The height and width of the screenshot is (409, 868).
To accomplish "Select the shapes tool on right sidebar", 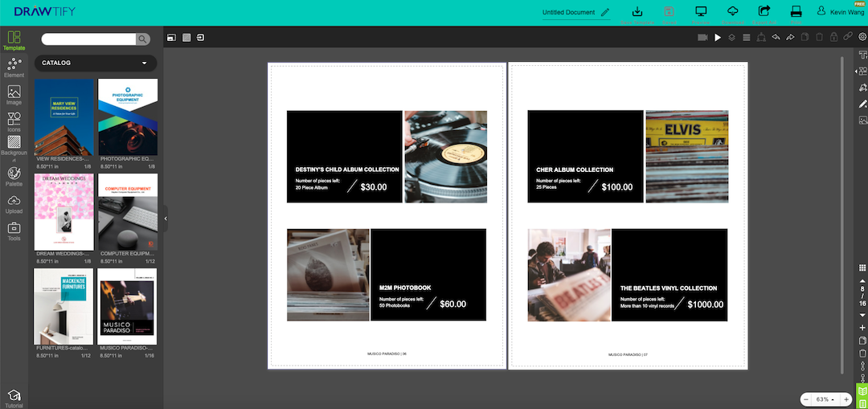I will [x=862, y=71].
